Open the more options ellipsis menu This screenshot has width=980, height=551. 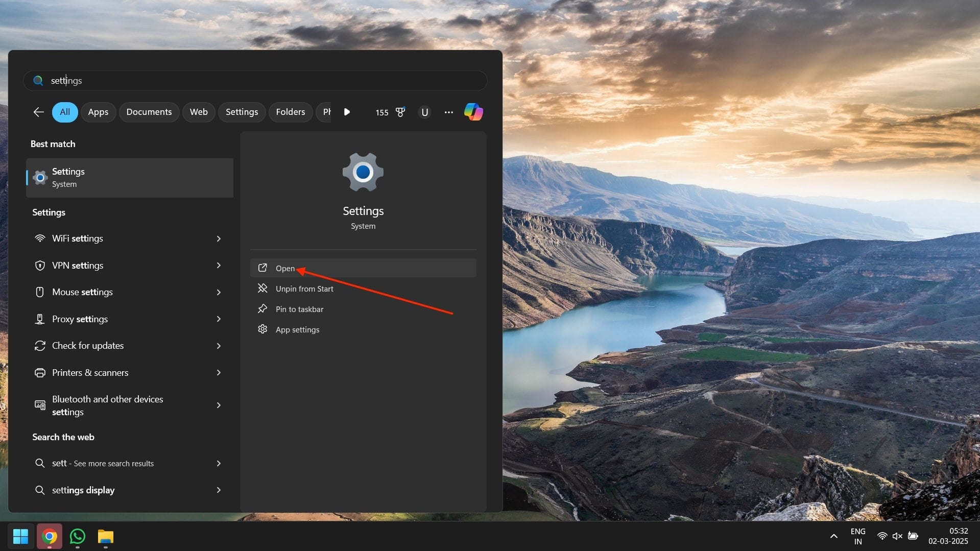point(448,112)
